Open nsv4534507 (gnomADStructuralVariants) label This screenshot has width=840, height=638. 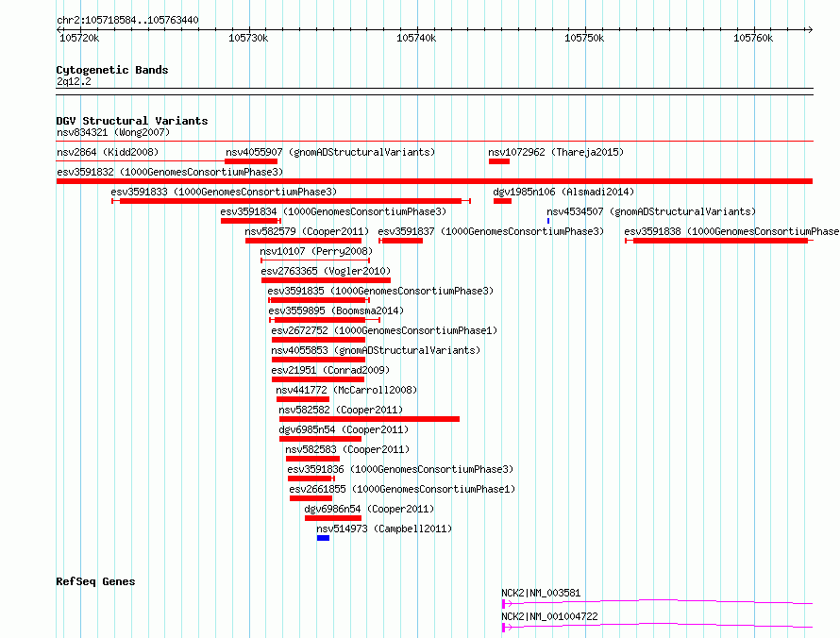click(x=651, y=211)
